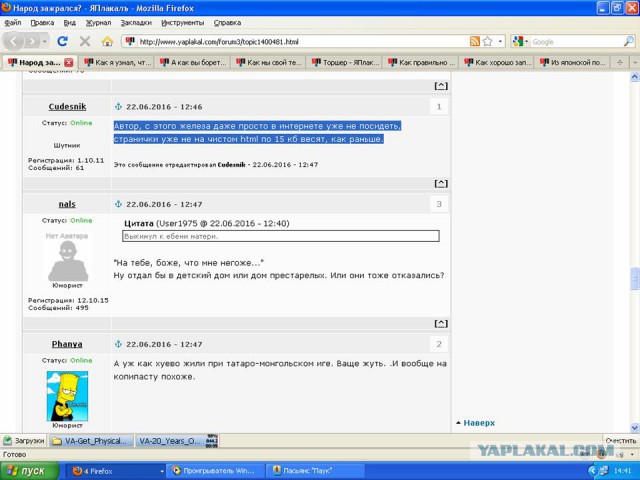Go to the Home page icon
640x480 pixels.
pos(107,41)
